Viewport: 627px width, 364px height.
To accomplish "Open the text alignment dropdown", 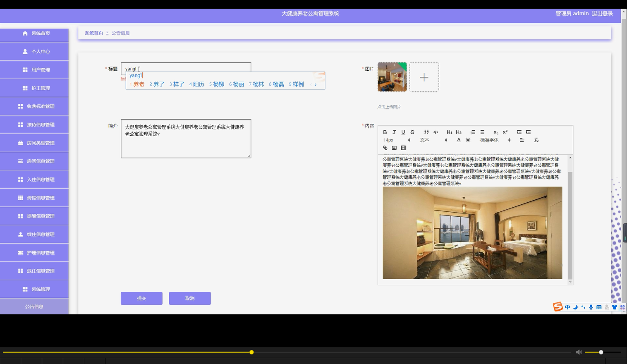I will 522,140.
